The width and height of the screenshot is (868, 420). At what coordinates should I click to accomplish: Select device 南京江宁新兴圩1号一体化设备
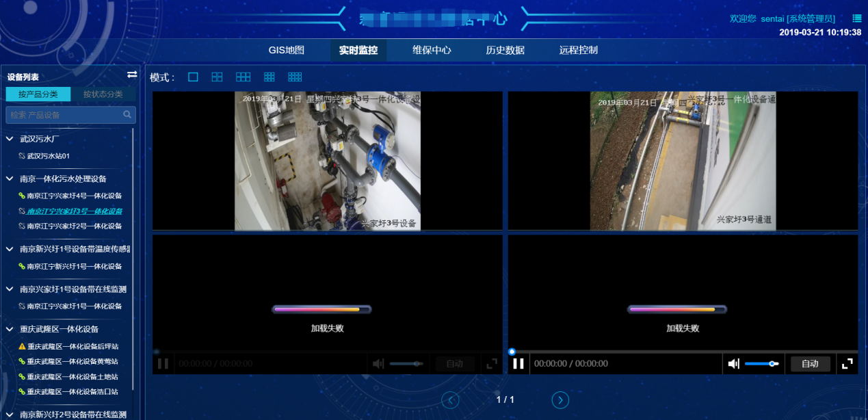(x=75, y=266)
